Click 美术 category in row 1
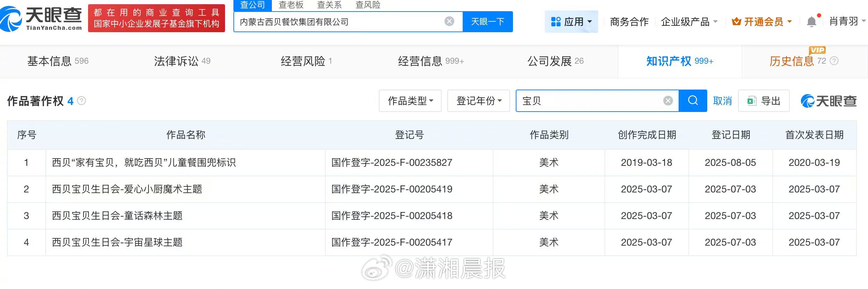Screen dimensions: 868x289 pyautogui.click(x=549, y=162)
